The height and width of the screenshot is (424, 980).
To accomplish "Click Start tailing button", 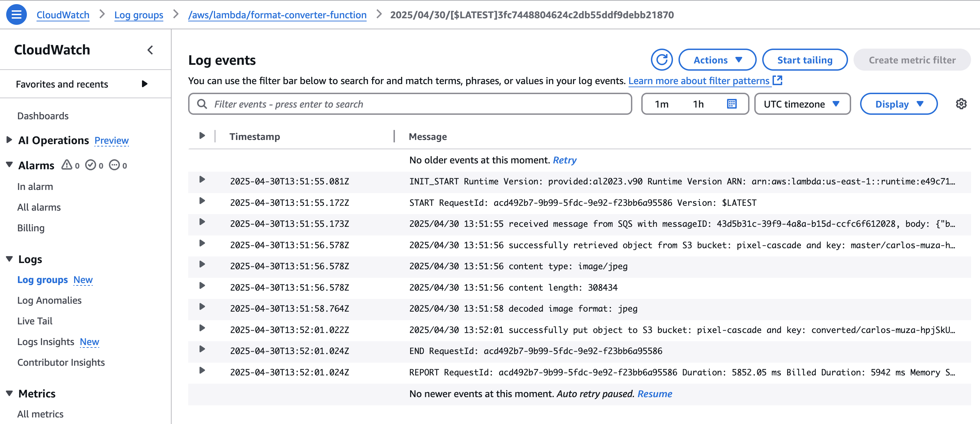I will (x=805, y=60).
